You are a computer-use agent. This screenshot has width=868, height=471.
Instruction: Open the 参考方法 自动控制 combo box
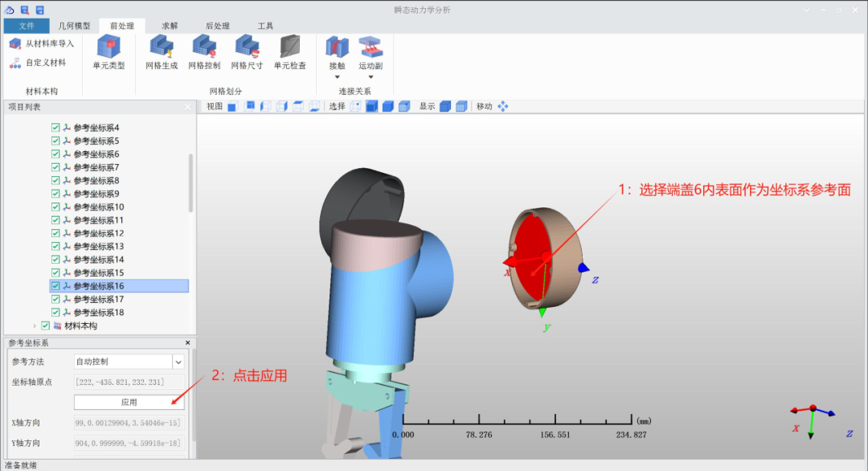pyautogui.click(x=129, y=362)
